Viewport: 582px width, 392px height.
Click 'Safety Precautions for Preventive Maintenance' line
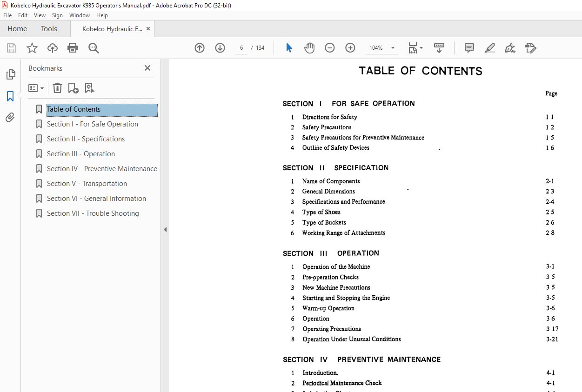coord(363,138)
